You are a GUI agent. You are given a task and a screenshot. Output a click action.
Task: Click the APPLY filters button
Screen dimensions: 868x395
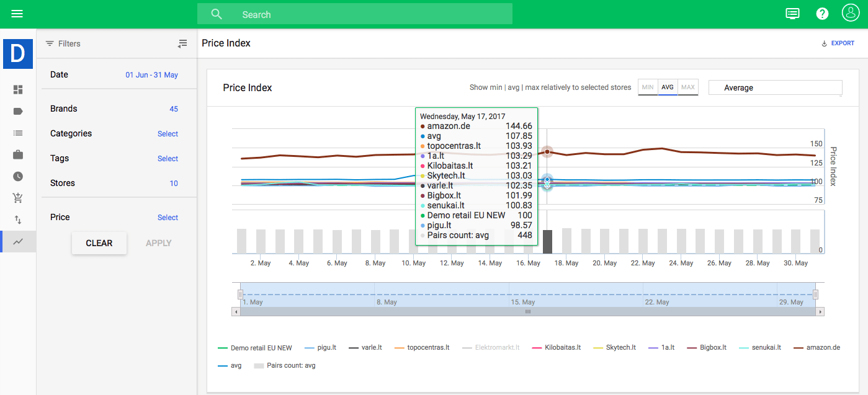[x=158, y=243]
